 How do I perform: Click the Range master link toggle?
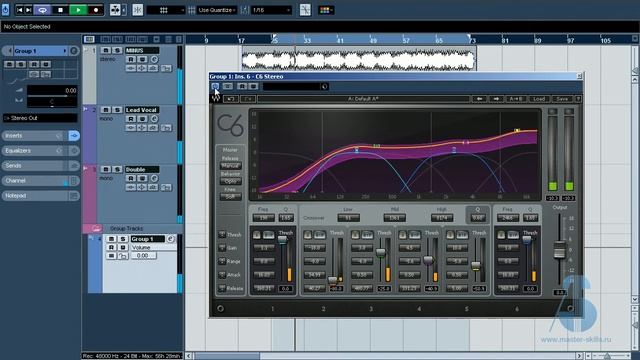[x=222, y=261]
